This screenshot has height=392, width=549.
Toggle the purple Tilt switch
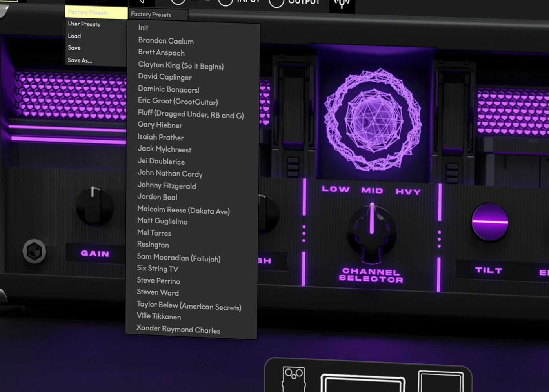pos(490,222)
